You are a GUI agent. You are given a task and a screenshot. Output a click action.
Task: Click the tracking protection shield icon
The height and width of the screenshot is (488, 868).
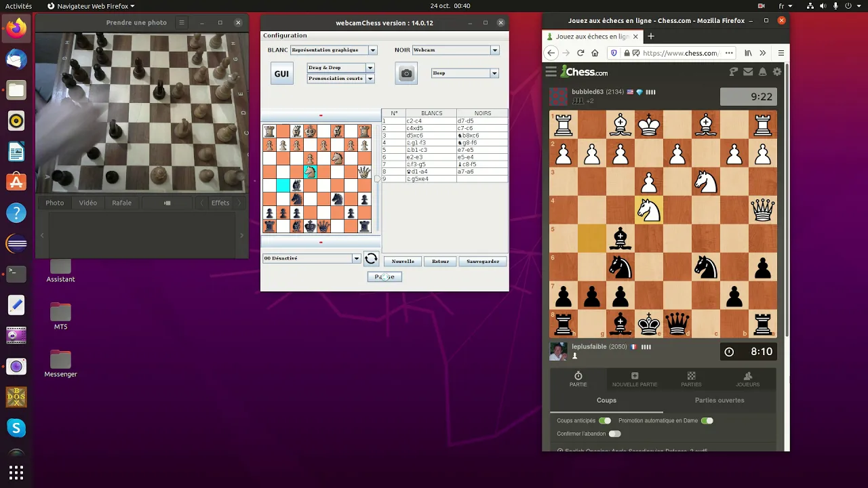(614, 53)
